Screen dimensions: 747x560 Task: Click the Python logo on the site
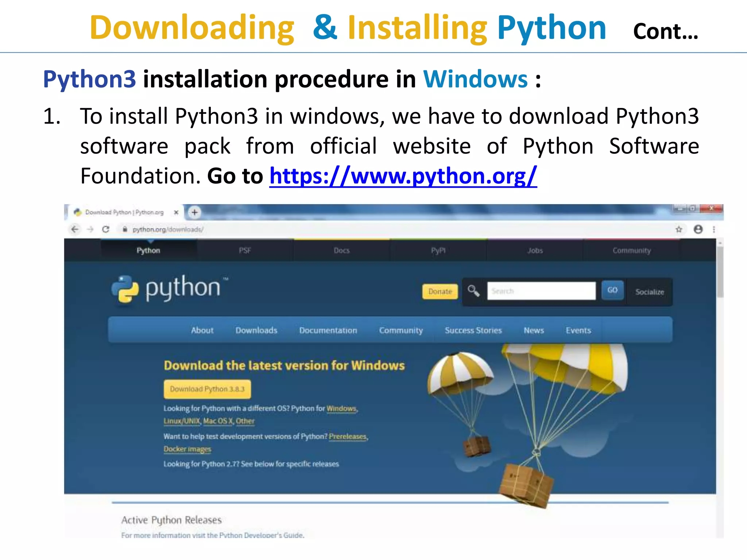[x=170, y=289]
